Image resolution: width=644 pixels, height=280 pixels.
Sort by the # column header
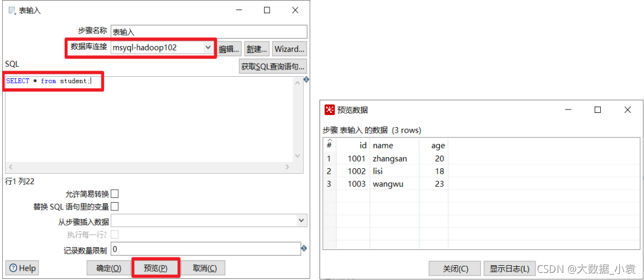click(329, 145)
